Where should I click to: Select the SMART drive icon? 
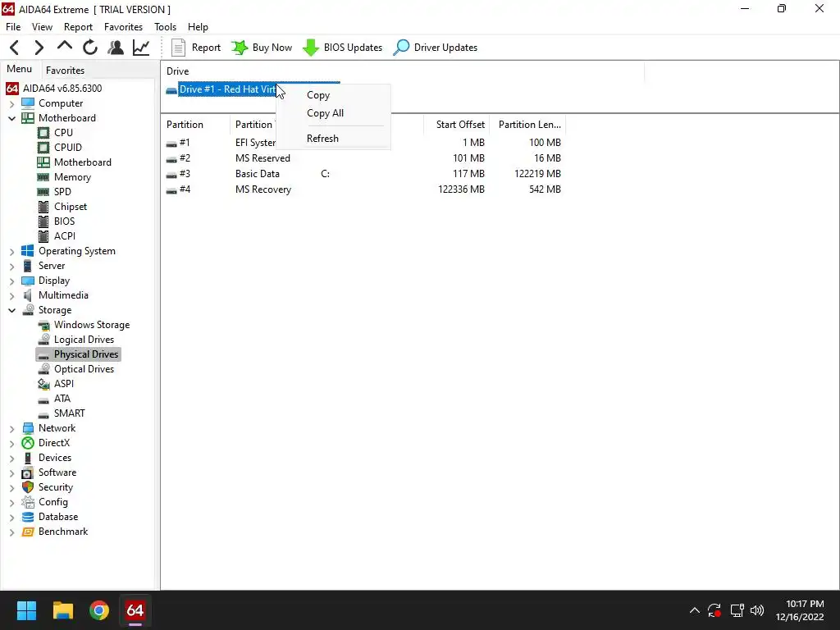click(43, 414)
